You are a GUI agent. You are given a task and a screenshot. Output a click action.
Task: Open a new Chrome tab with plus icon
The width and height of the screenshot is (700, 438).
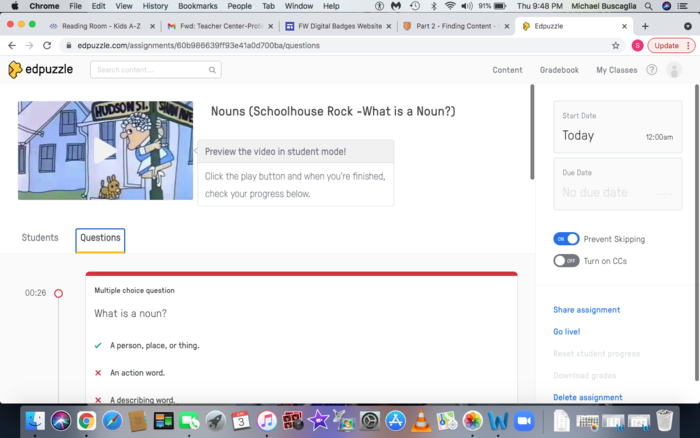point(645,26)
